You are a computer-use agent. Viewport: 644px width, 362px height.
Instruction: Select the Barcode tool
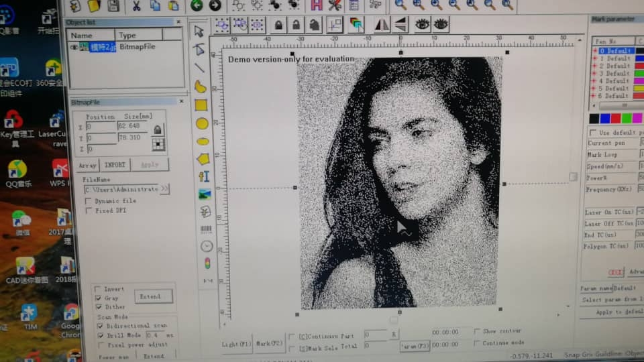click(206, 229)
